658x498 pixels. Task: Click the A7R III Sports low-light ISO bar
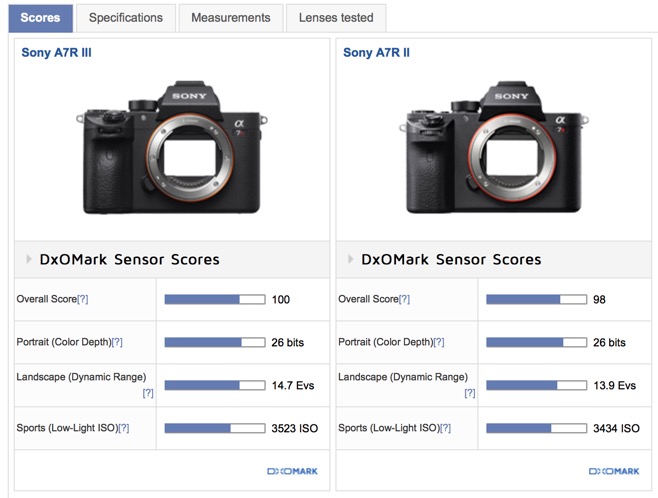point(215,428)
